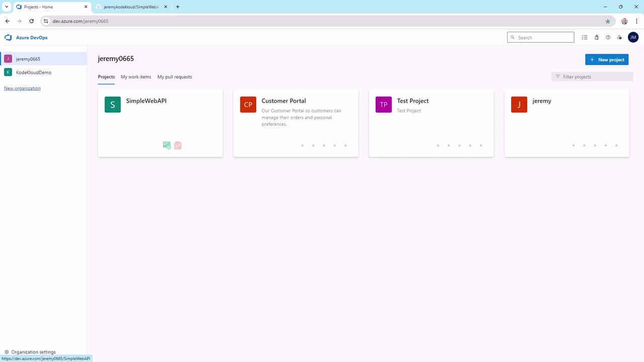The height and width of the screenshot is (362, 644).
Task: Click the New project button
Action: tap(607, 59)
